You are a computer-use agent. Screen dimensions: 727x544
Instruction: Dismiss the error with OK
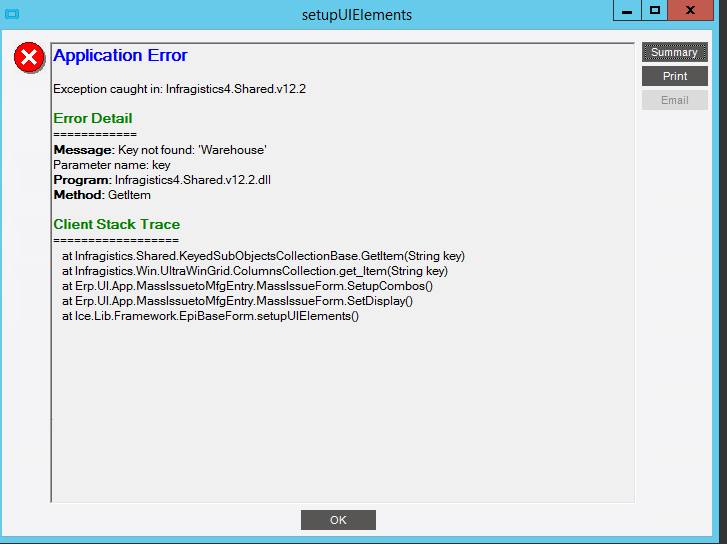pyautogui.click(x=338, y=520)
